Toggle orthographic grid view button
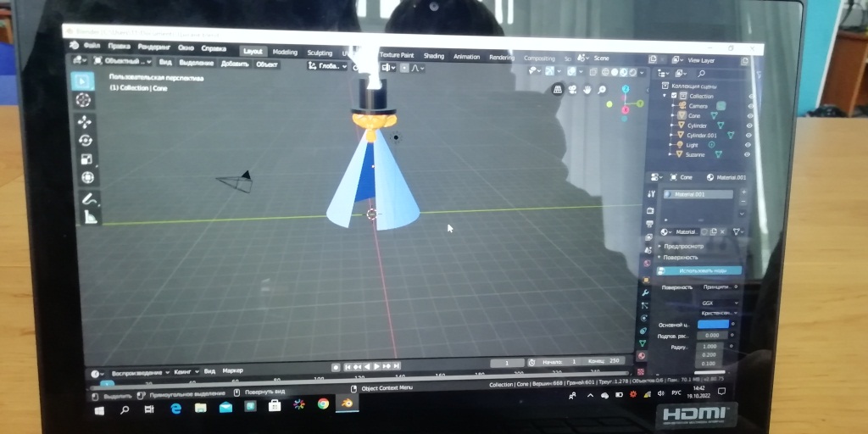Screen dimensions: 868x434 558,90
